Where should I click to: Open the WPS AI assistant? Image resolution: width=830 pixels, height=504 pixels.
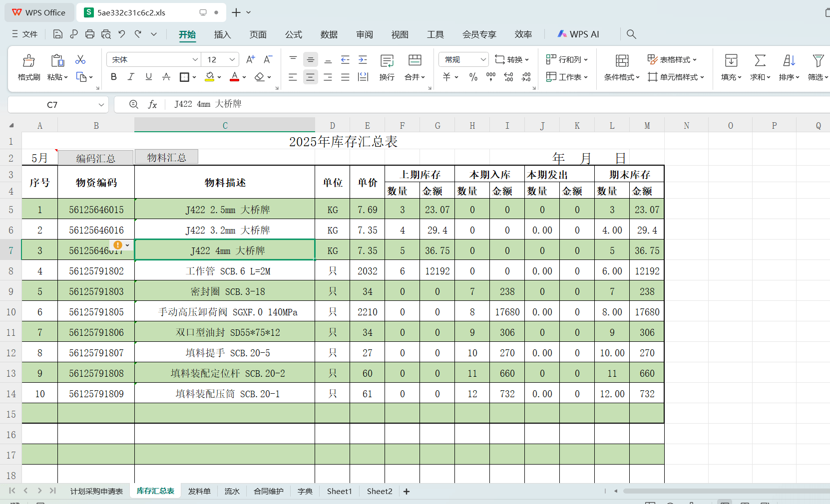pos(579,34)
